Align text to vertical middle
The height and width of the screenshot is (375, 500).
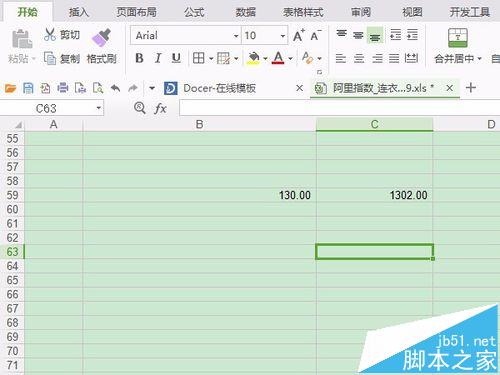358,35
